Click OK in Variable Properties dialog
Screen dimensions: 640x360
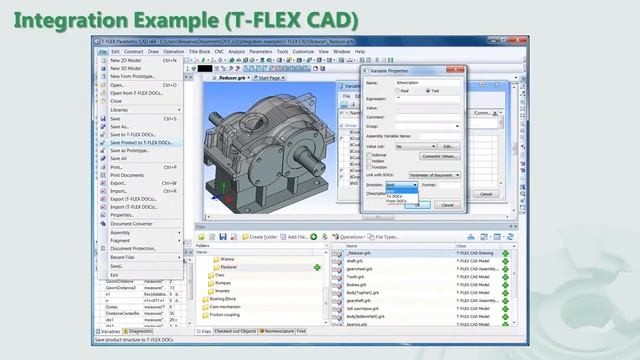click(417, 205)
